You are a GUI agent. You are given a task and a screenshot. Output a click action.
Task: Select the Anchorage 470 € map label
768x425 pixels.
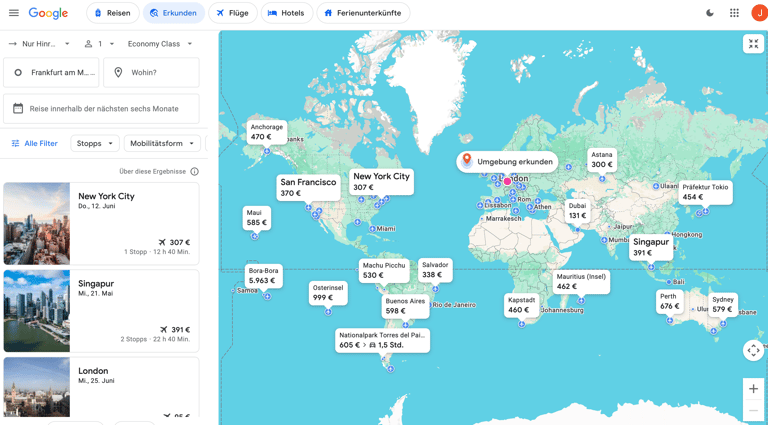click(267, 132)
